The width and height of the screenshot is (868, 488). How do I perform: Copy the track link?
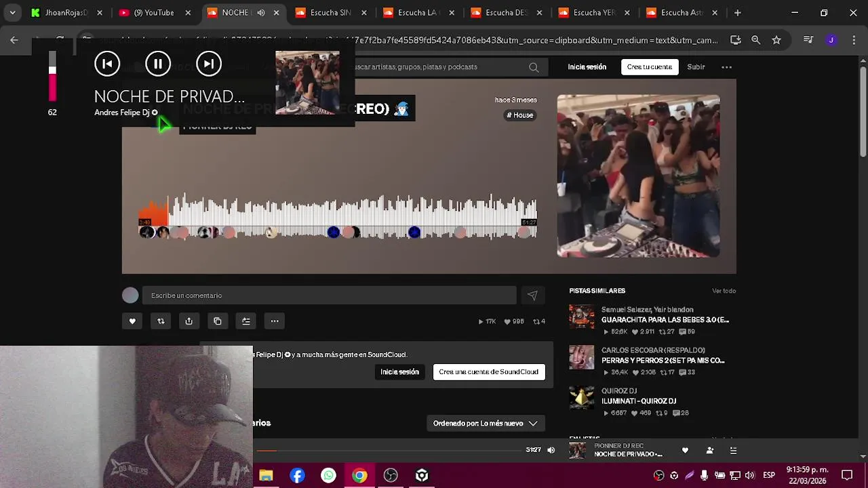218,321
